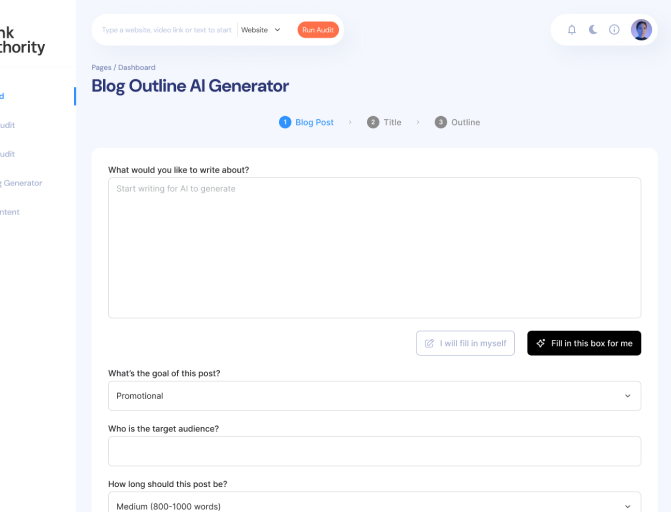Image resolution: width=671 pixels, height=512 pixels.
Task: Toggle dark mode moon icon
Action: point(593,30)
